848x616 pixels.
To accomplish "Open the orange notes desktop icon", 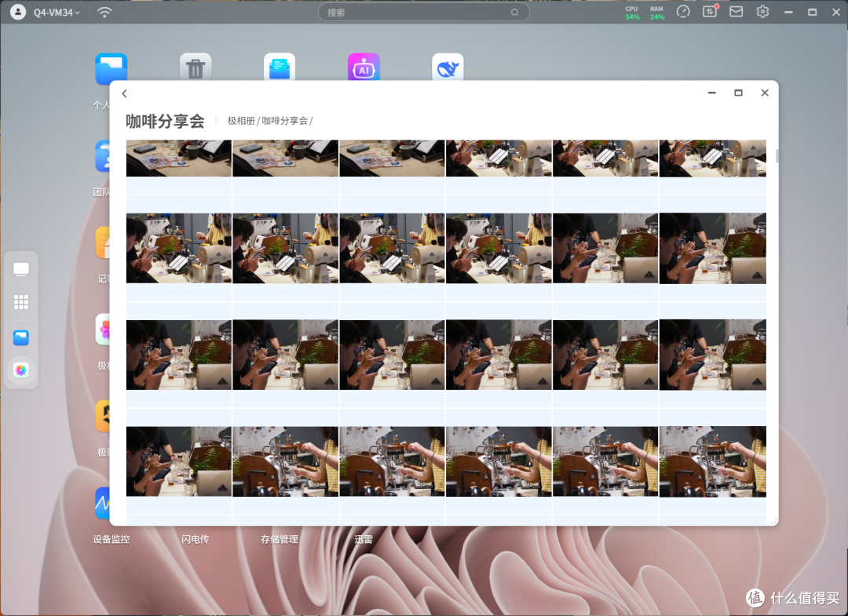I will click(x=103, y=242).
